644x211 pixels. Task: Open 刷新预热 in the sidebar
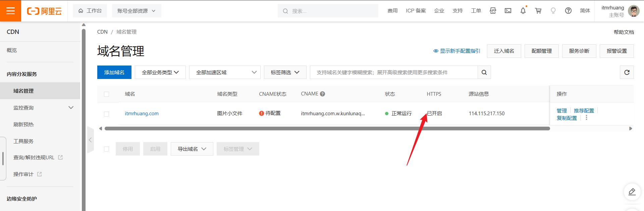pyautogui.click(x=23, y=124)
